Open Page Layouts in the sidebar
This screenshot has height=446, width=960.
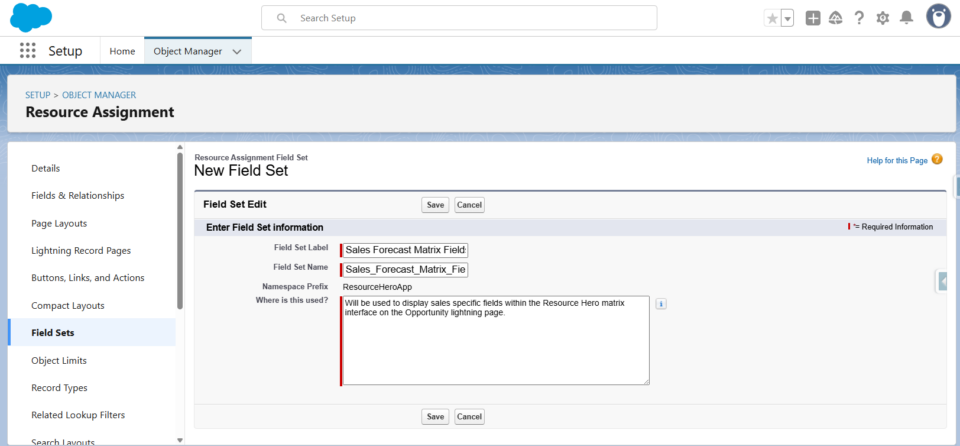59,223
